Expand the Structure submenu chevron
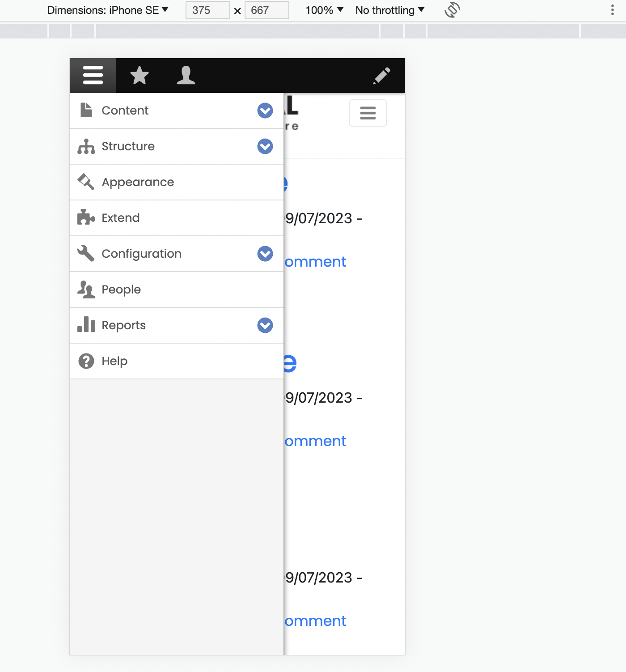 tap(265, 146)
